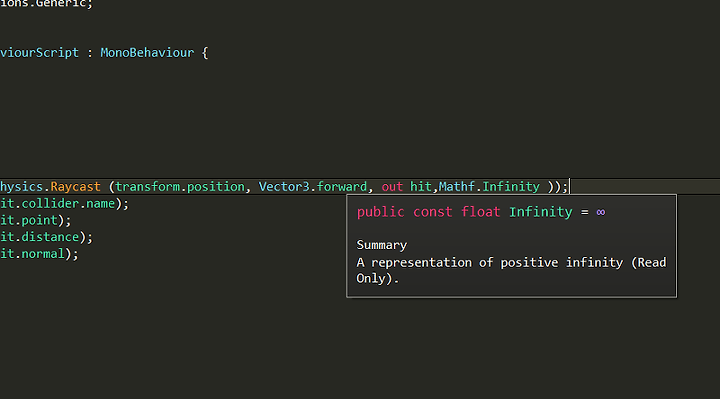Screen dimensions: 720x399
Task: Click Vector3 in the Raycast call
Action: click(284, 187)
